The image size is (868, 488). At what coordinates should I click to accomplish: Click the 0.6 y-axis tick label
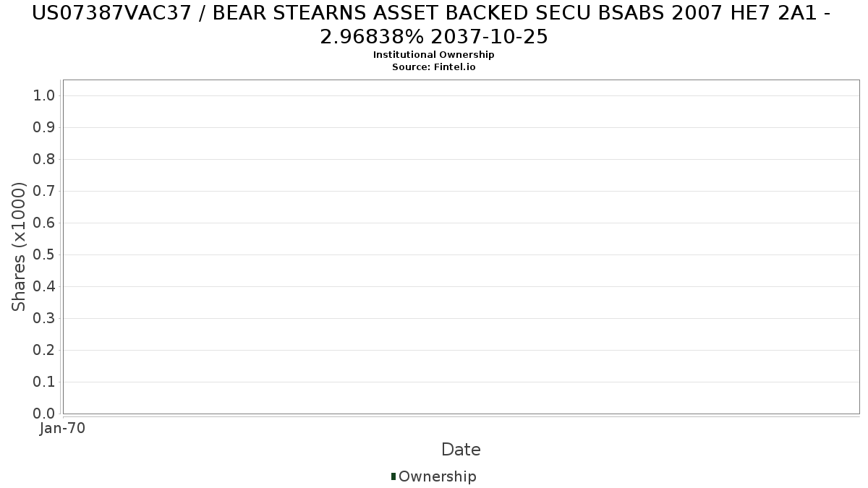pyautogui.click(x=44, y=223)
